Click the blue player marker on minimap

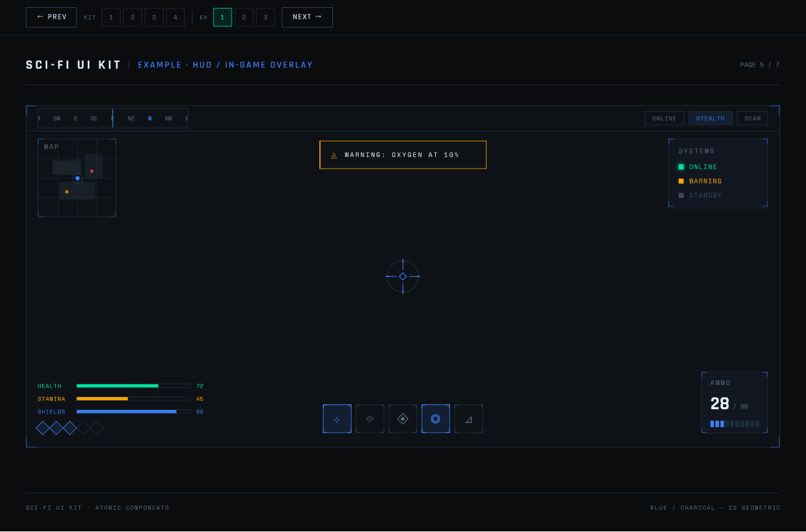[78, 179]
